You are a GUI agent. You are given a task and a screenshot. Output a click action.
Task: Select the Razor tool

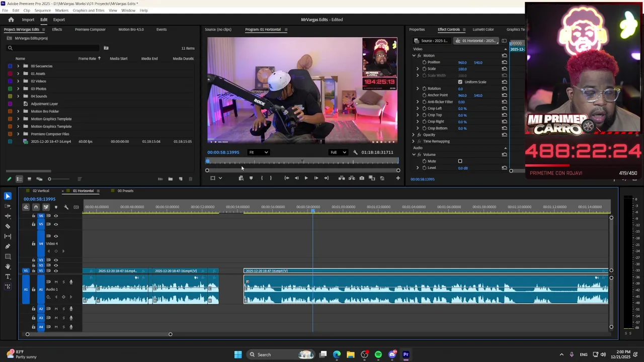[x=8, y=226]
